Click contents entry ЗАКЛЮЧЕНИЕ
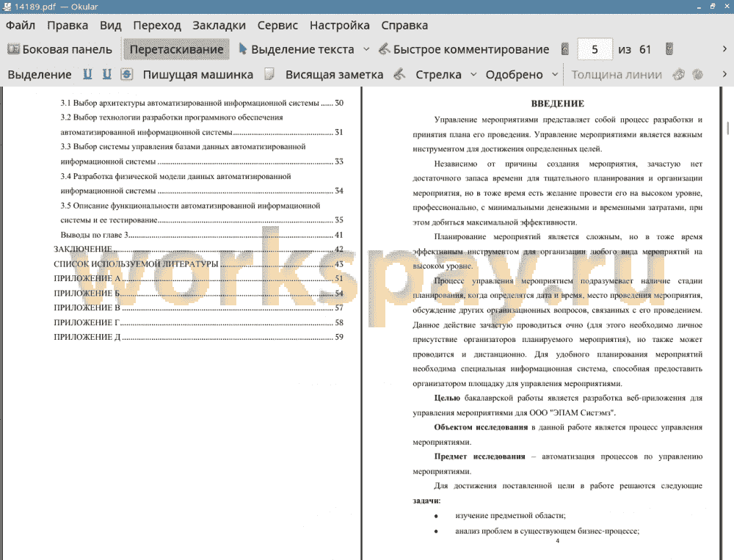The height and width of the screenshot is (560, 734). pyautogui.click(x=198, y=249)
